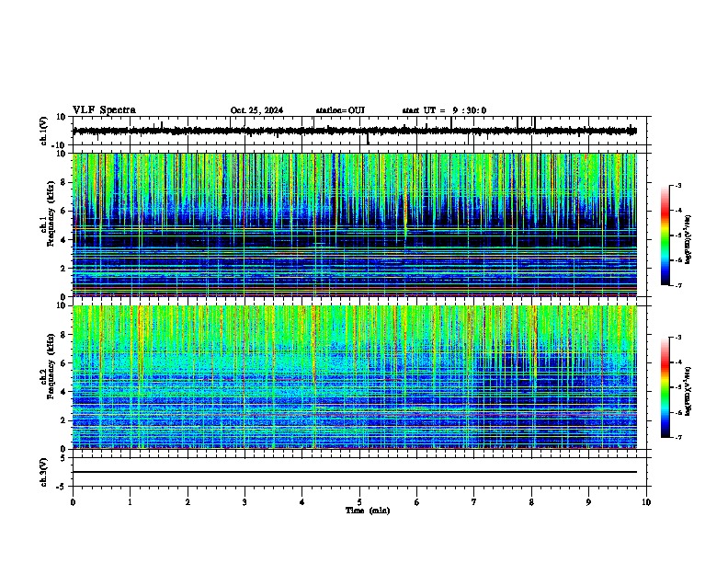Click the "5" tick on ch.3(V) axis

click(64, 458)
